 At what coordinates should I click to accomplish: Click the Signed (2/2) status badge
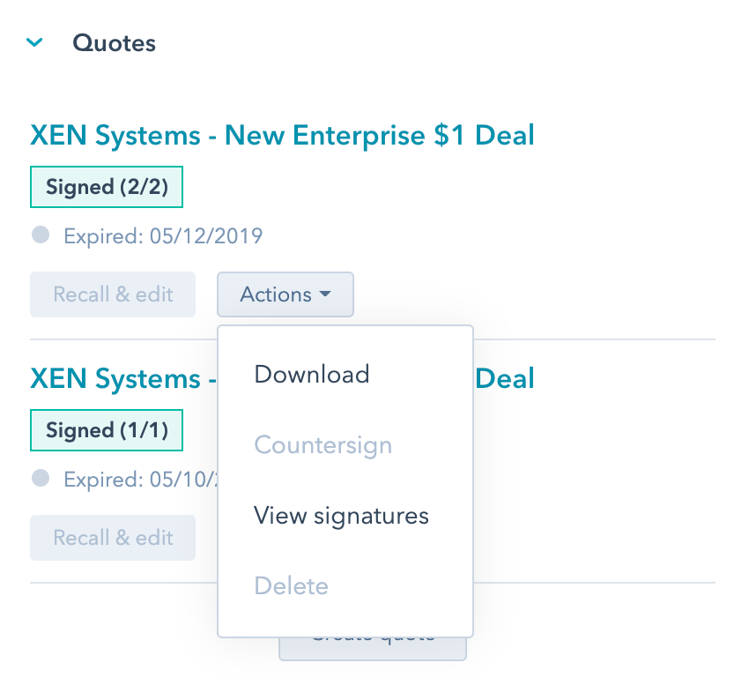107,187
